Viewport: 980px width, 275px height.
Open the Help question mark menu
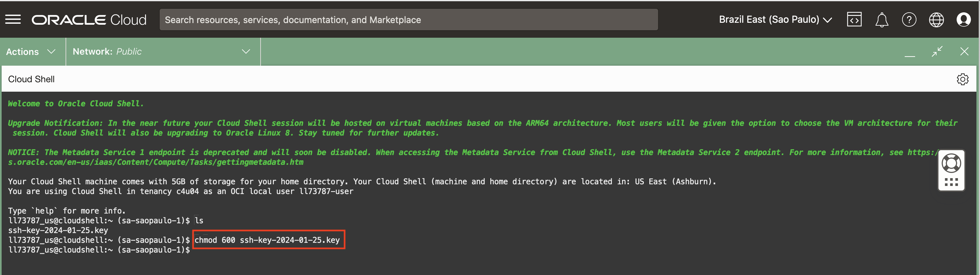coord(909,20)
